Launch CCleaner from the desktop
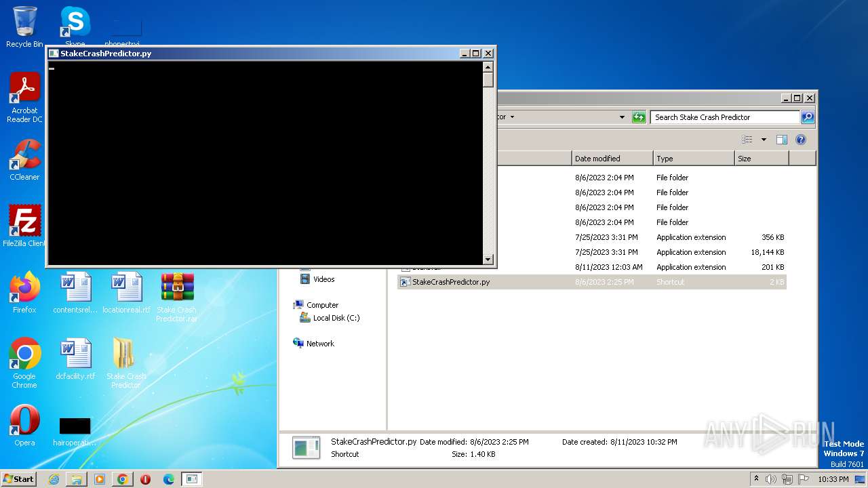 pyautogui.click(x=24, y=160)
